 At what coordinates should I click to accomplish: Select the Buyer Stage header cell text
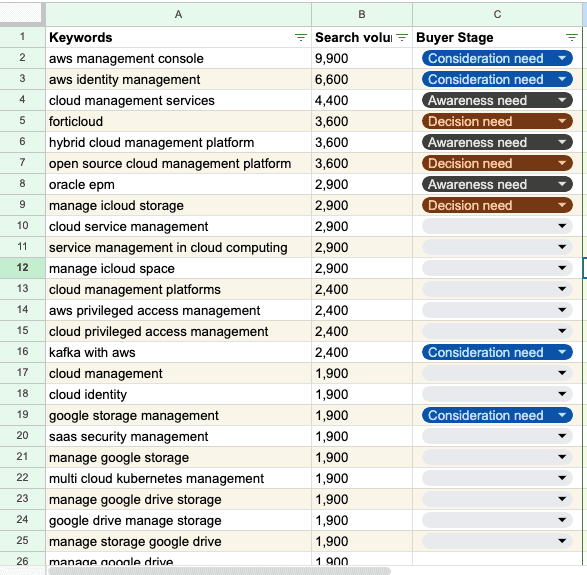point(454,37)
